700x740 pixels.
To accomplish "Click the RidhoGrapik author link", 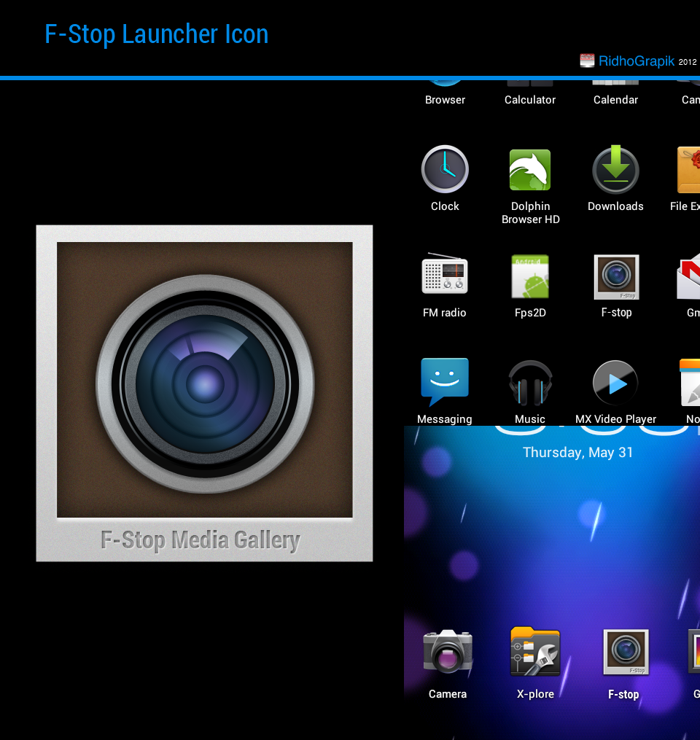I will [x=637, y=61].
